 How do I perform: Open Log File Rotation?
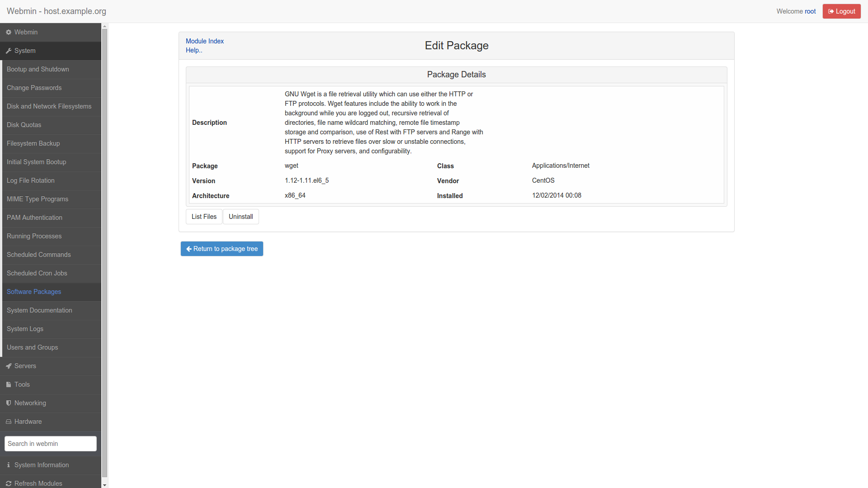52,180
